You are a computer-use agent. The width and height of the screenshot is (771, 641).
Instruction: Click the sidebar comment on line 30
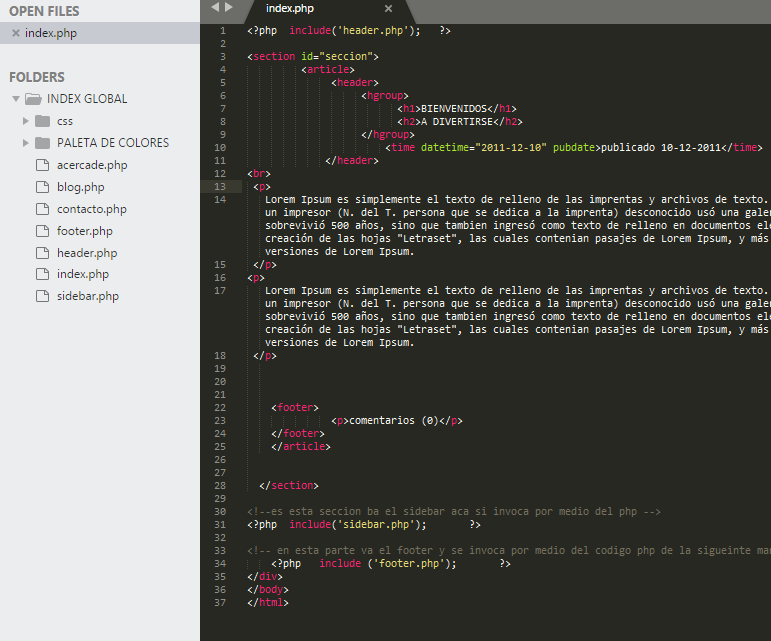click(x=454, y=512)
